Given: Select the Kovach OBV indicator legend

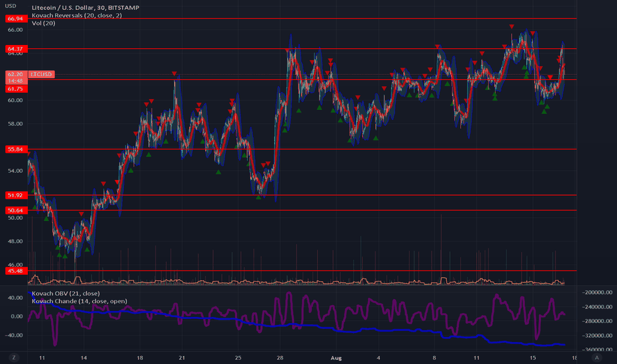Looking at the screenshot, I should point(66,294).
